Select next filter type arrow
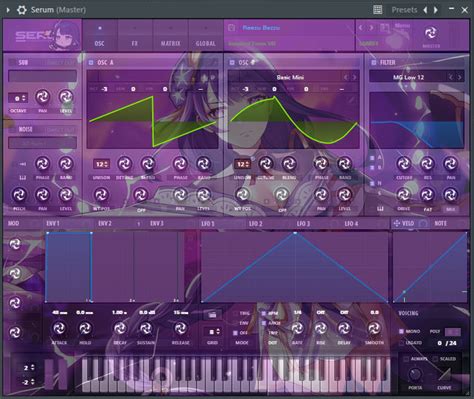 pyautogui.click(x=460, y=77)
